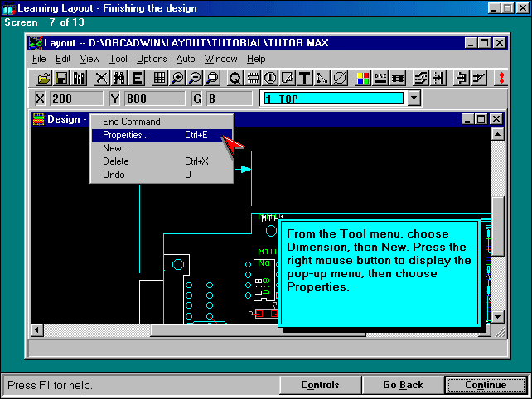The width and height of the screenshot is (532, 399).
Task: Select End Command in context menu
Action: (131, 122)
